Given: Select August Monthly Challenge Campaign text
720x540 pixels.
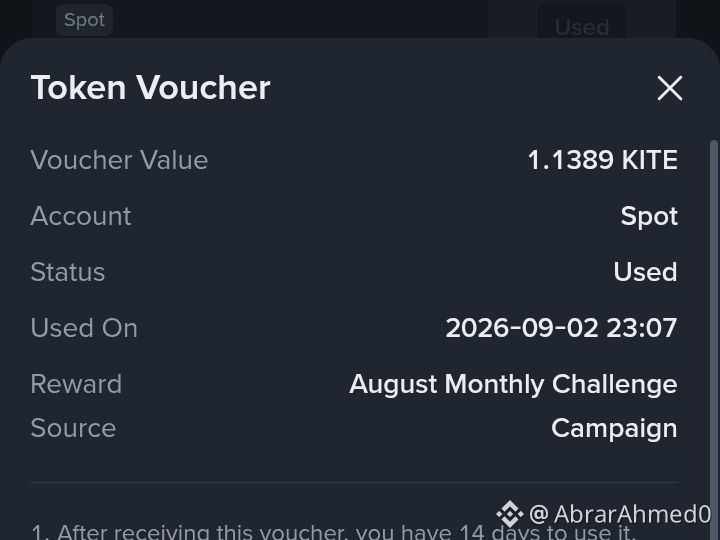Looking at the screenshot, I should point(513,406).
